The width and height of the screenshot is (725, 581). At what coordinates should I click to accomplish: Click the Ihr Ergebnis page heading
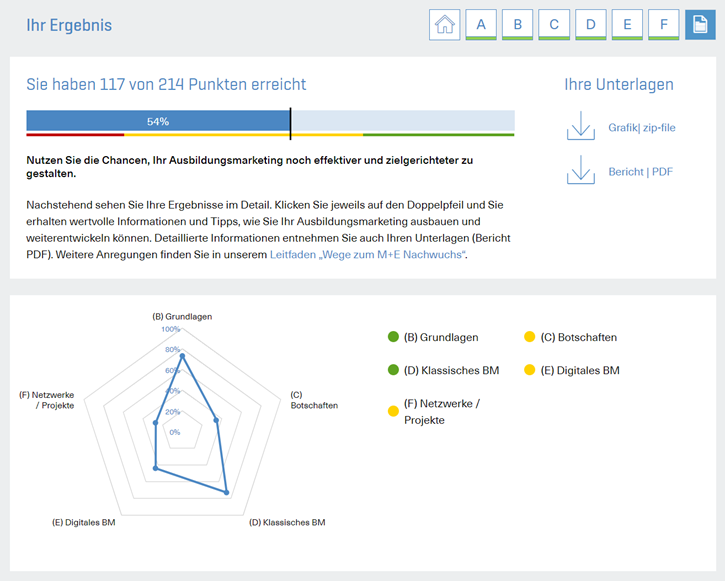click(69, 25)
